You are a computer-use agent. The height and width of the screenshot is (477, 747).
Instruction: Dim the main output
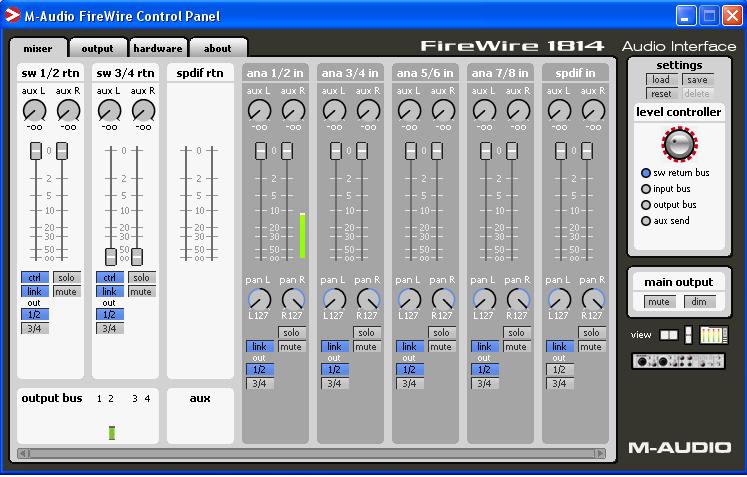[x=699, y=302]
